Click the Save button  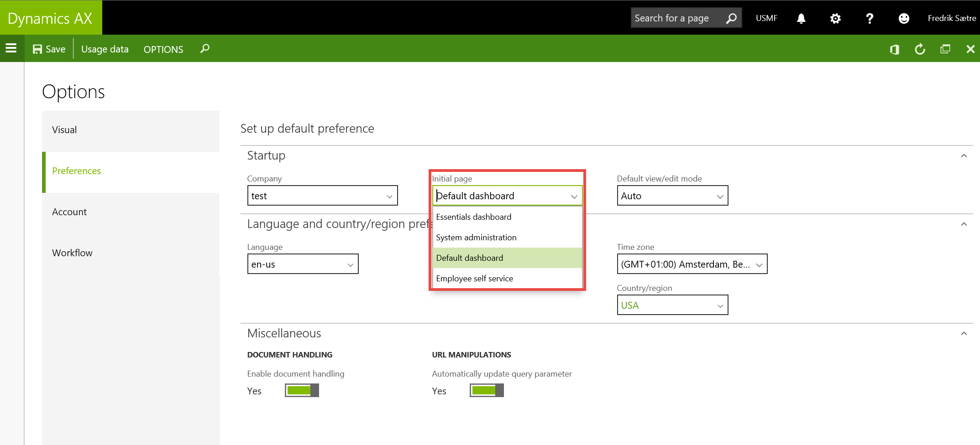[49, 49]
